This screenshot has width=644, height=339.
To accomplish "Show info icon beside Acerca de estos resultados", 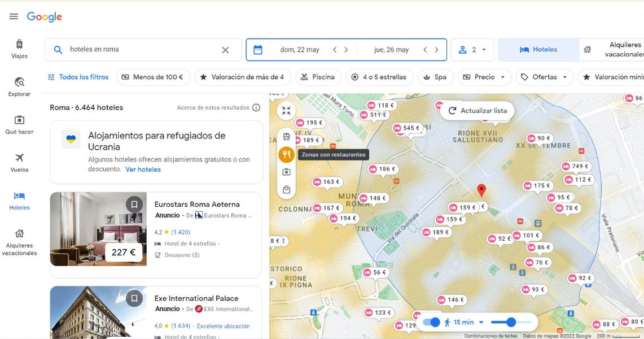I will (x=256, y=108).
